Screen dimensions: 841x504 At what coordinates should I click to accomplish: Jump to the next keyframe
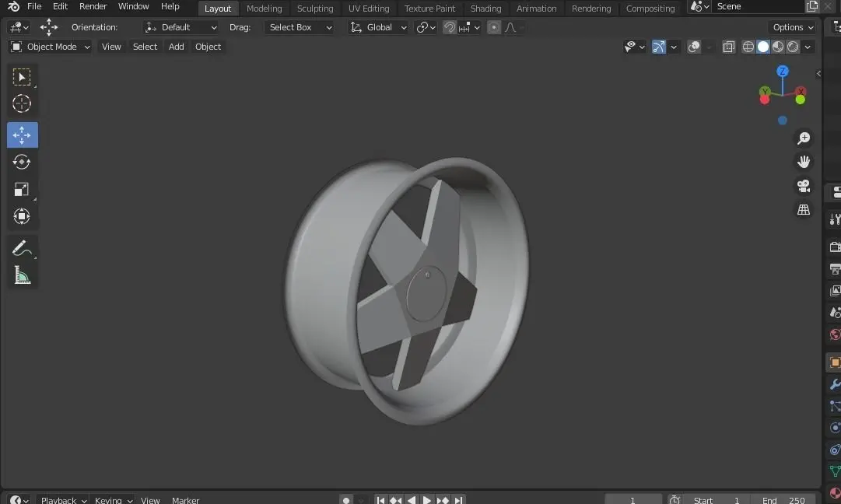(443, 499)
